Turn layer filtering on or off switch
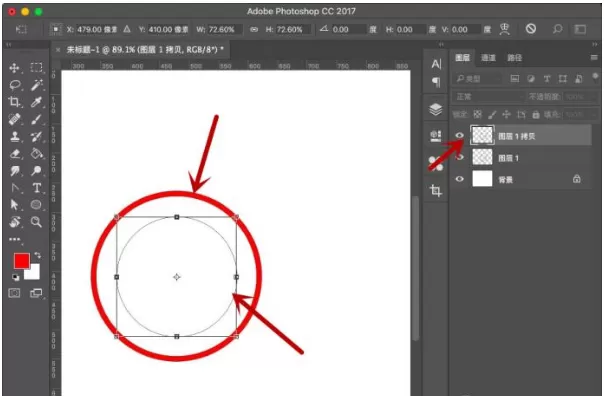The height and width of the screenshot is (396, 604). 596,76
